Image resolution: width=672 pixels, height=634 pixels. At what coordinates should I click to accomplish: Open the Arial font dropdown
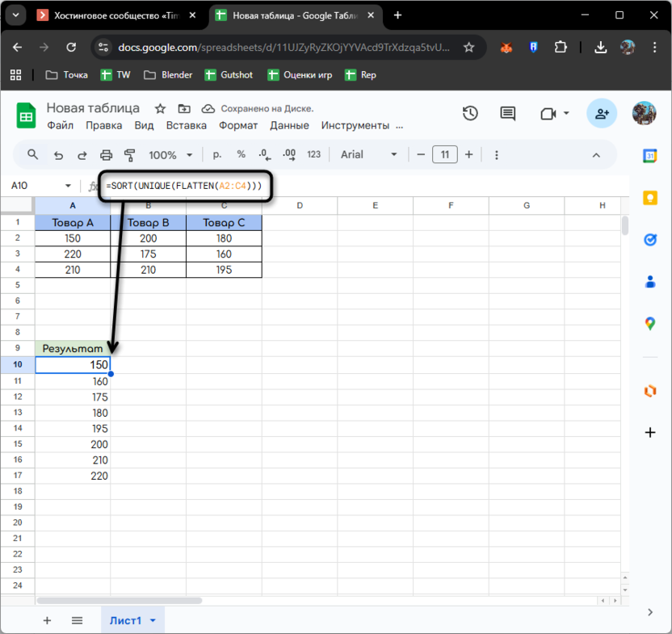[x=368, y=155]
